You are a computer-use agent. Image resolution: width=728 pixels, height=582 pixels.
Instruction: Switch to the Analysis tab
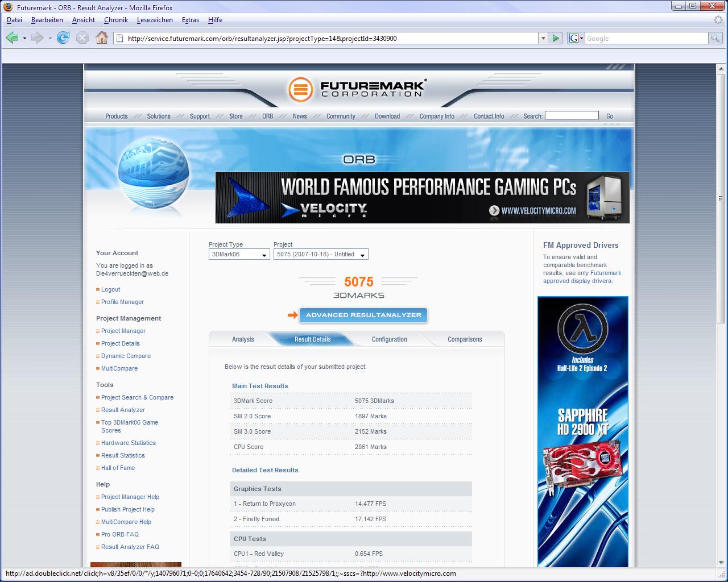pyautogui.click(x=243, y=339)
